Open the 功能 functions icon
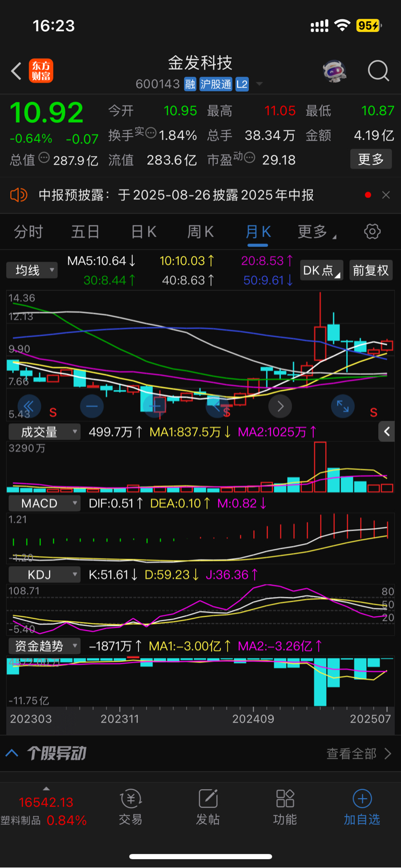Image resolution: width=401 pixels, height=868 pixels. click(x=285, y=806)
